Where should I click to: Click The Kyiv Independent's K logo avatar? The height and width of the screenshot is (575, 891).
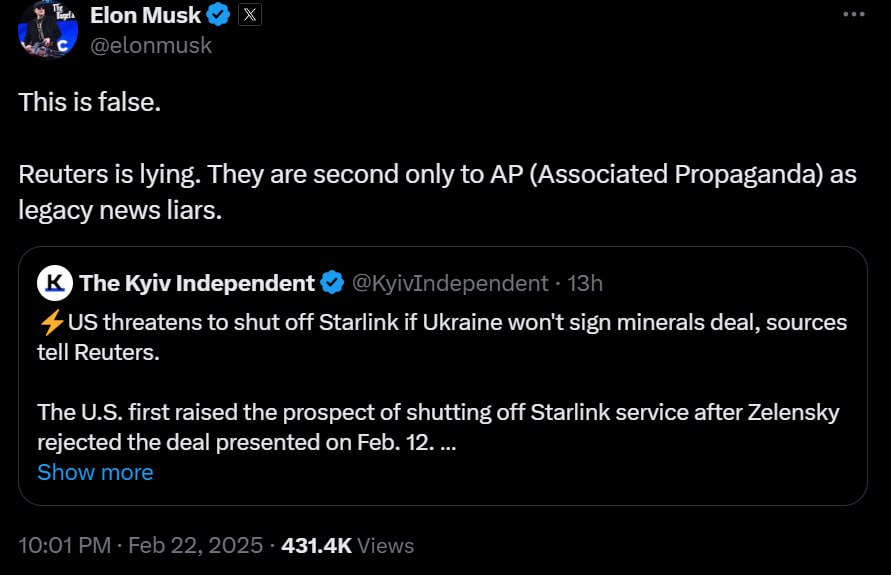tap(55, 283)
